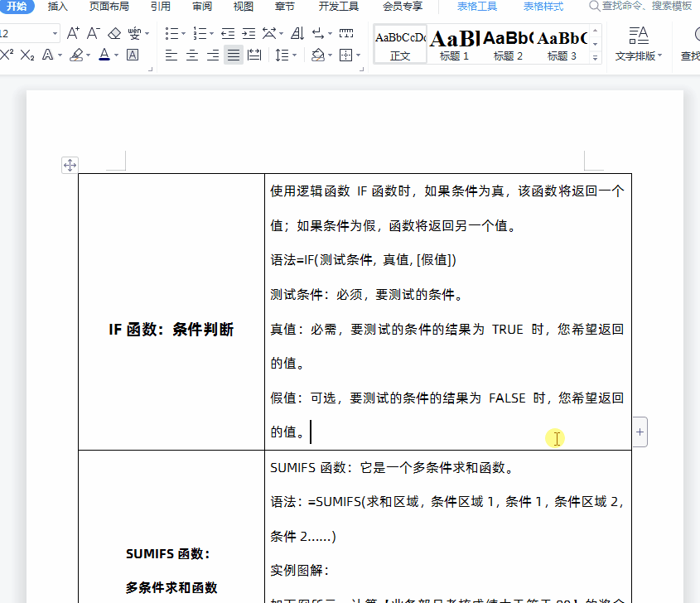Open the 审阅 tab

tap(202, 7)
